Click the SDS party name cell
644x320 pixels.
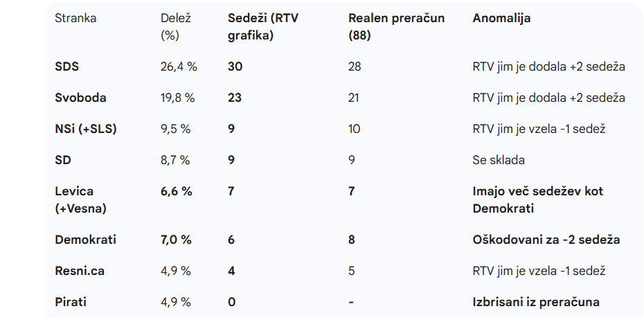click(68, 66)
